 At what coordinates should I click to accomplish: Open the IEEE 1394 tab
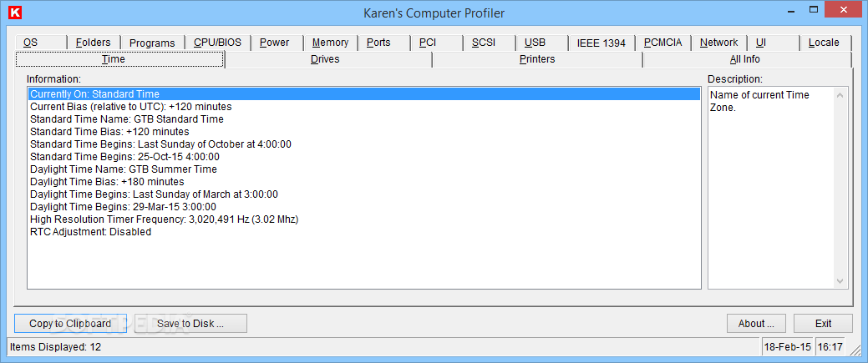tap(602, 43)
